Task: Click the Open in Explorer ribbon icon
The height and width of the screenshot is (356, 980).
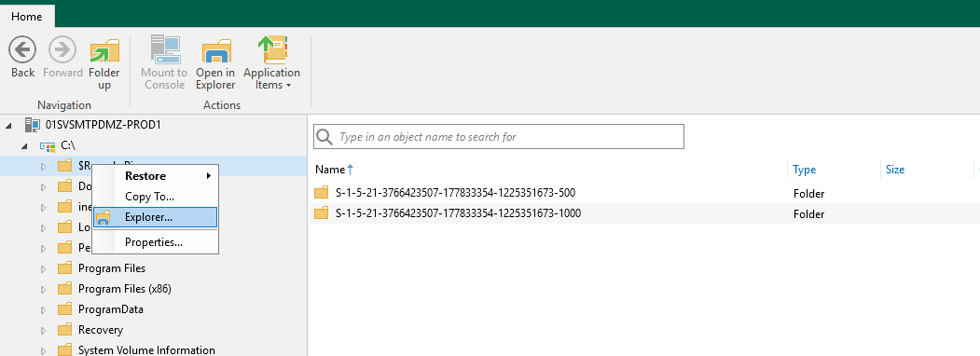Action: tap(215, 50)
